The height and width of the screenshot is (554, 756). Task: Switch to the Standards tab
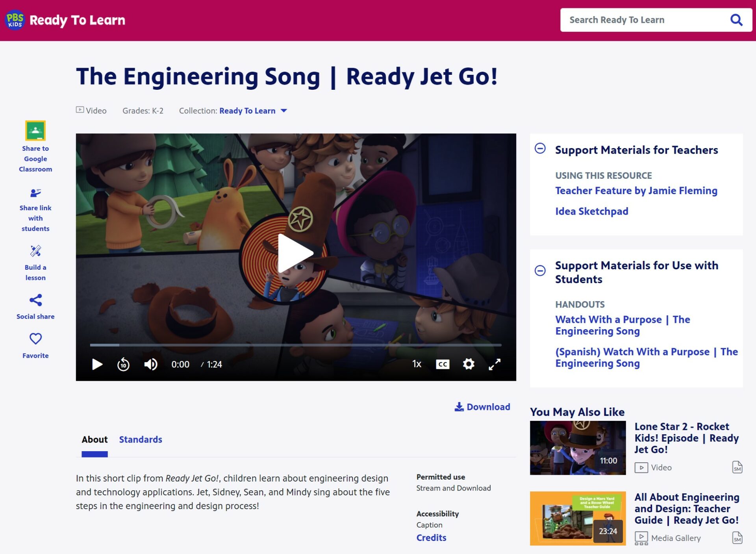point(141,439)
